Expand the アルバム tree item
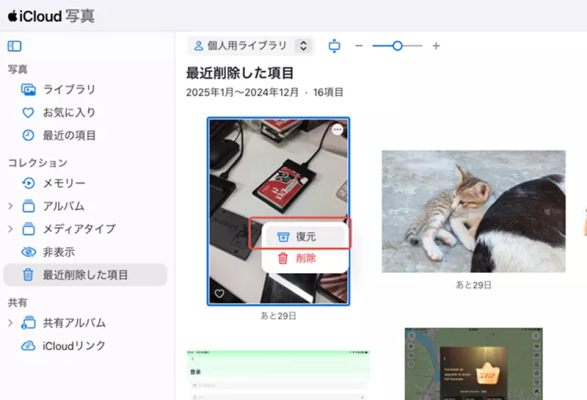Image resolution: width=587 pixels, height=400 pixels. pyautogui.click(x=10, y=206)
